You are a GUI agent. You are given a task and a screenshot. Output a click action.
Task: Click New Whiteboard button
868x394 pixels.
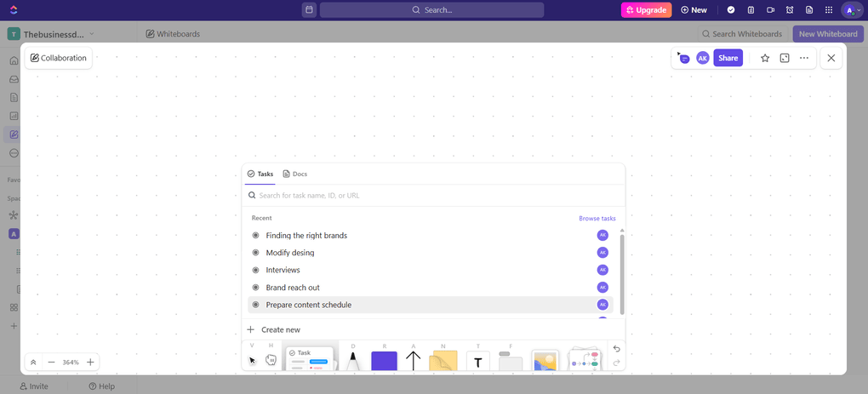[828, 34]
